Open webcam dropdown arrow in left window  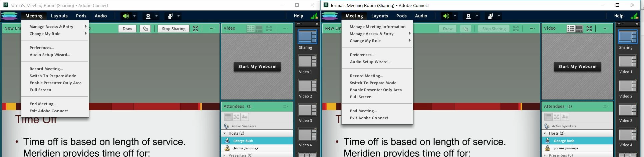coord(156,16)
